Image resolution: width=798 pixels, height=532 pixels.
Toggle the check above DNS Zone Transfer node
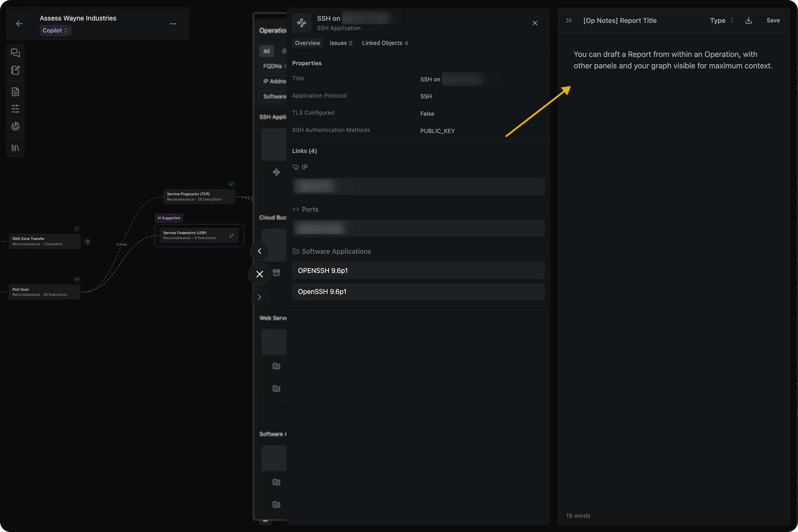click(77, 229)
